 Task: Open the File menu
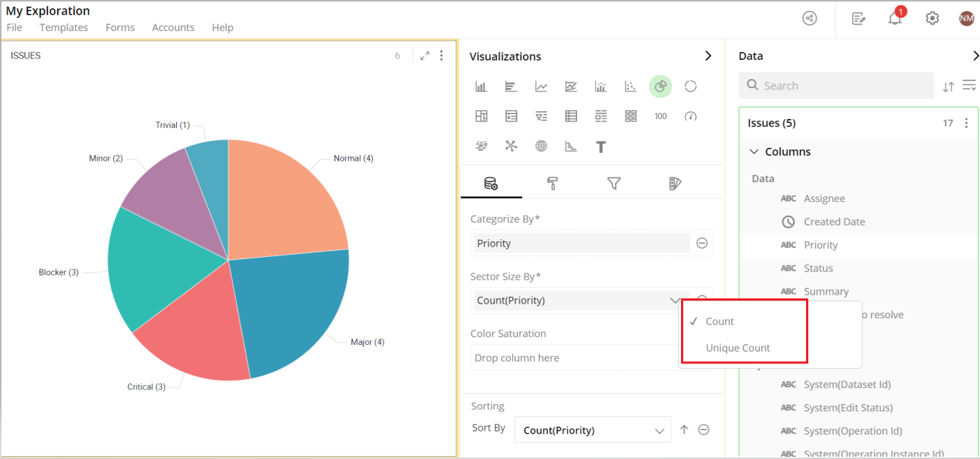[x=14, y=27]
